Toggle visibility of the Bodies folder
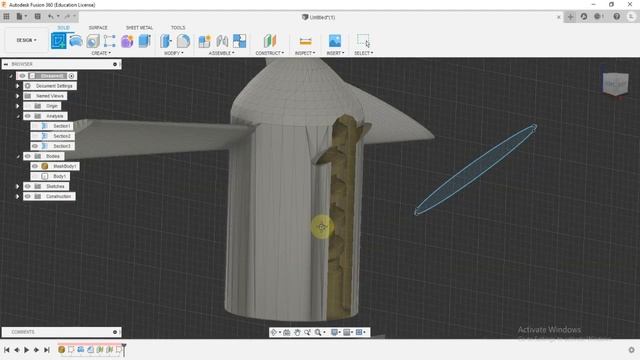 [x=28, y=156]
